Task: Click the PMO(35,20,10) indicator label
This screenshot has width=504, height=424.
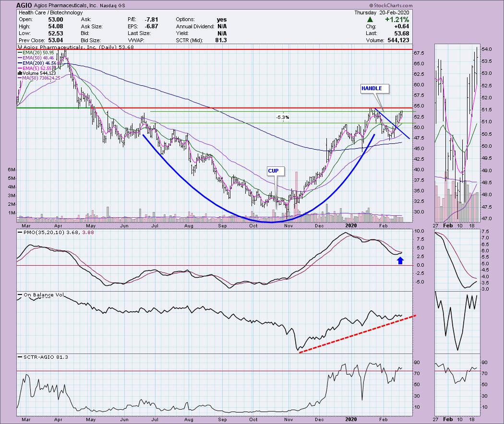Action: tap(55, 232)
